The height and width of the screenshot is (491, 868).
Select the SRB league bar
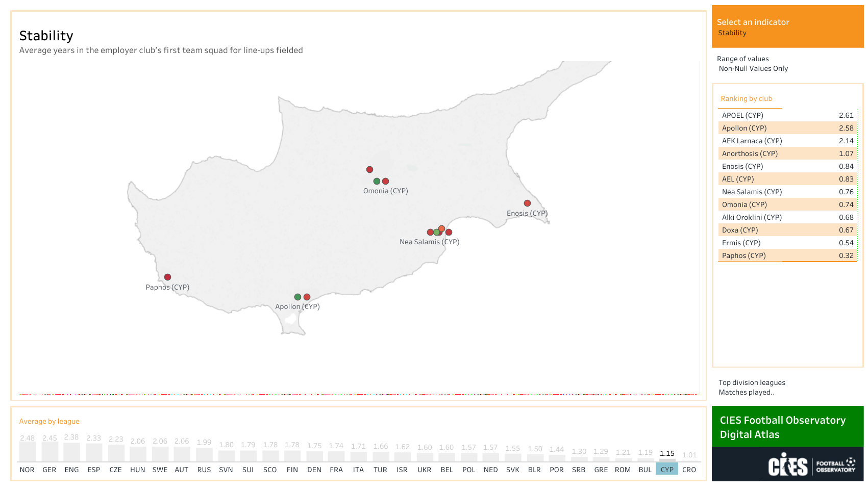click(x=579, y=459)
